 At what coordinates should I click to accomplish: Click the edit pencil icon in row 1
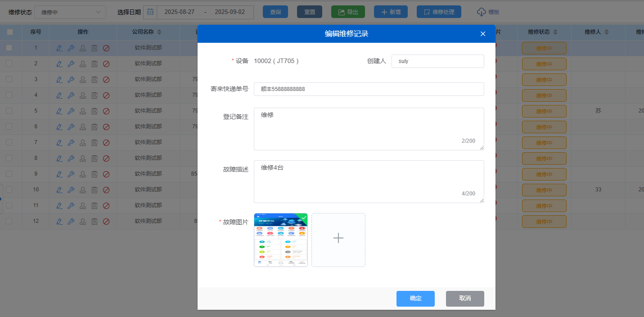click(59, 48)
